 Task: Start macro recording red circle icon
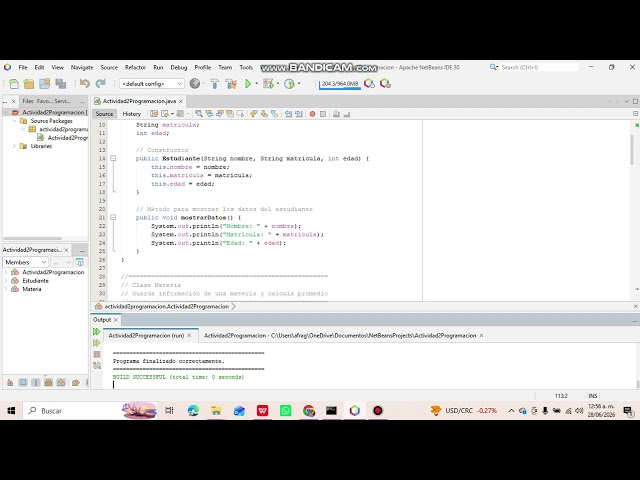pyautogui.click(x=312, y=114)
